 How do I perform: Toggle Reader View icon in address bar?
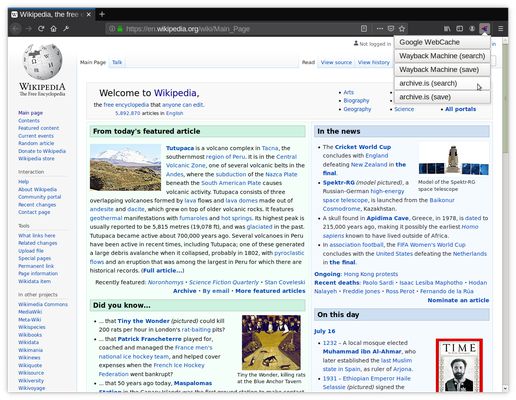(x=364, y=29)
